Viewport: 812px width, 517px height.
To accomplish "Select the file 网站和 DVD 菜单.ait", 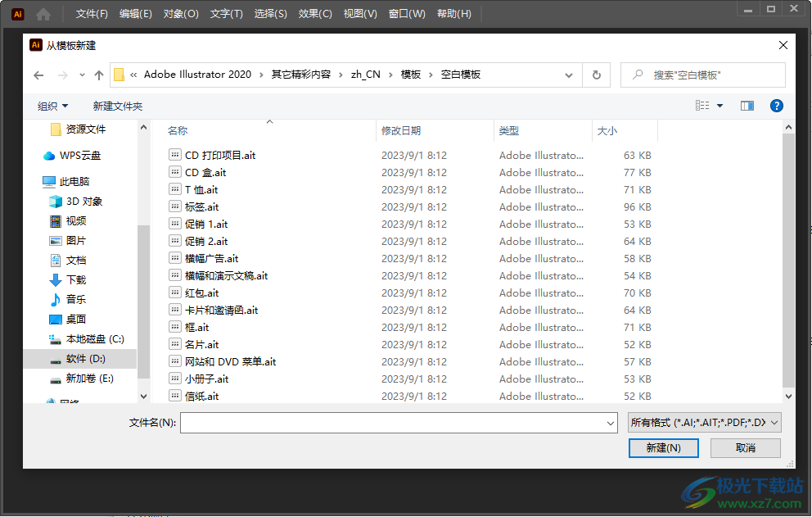I will [x=230, y=361].
